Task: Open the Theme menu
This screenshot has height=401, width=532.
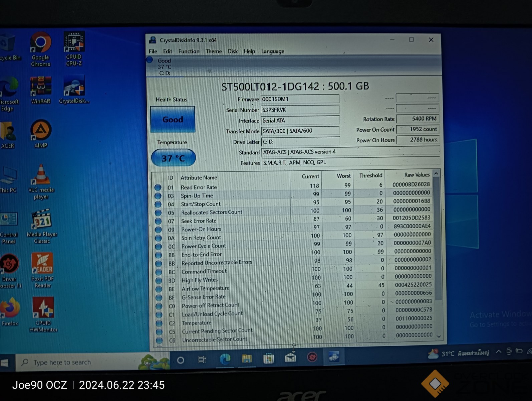Action: 214,51
